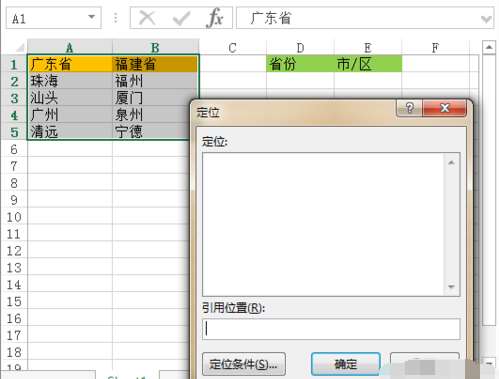499x379 pixels.
Task: Click the 引用位置 input field
Action: tap(331, 329)
